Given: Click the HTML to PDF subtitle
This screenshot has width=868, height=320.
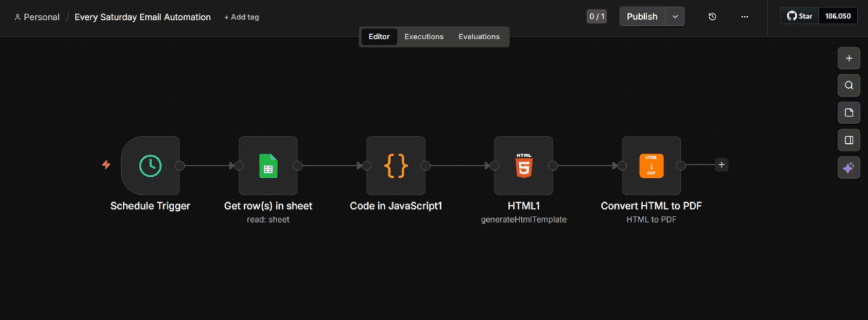Looking at the screenshot, I should [x=651, y=220].
